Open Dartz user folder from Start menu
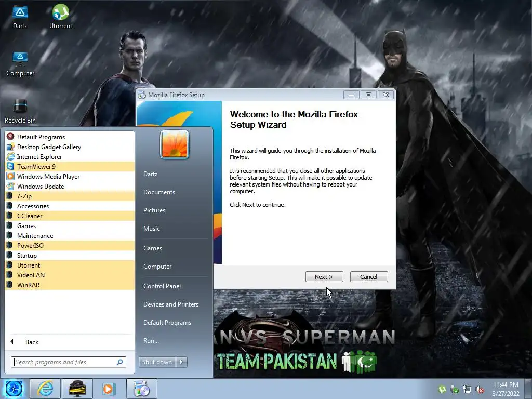This screenshot has height=399, width=532. coord(150,174)
